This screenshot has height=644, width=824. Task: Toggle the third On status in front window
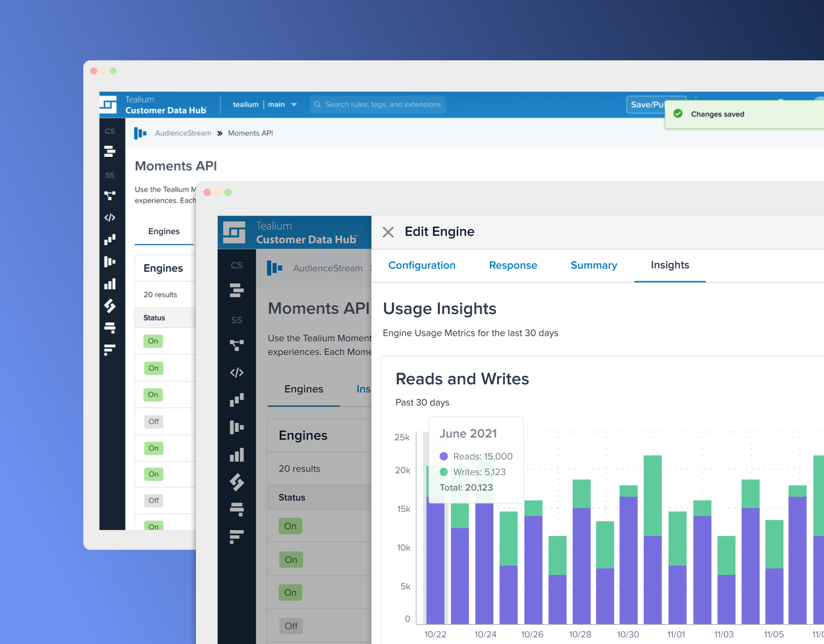click(290, 593)
